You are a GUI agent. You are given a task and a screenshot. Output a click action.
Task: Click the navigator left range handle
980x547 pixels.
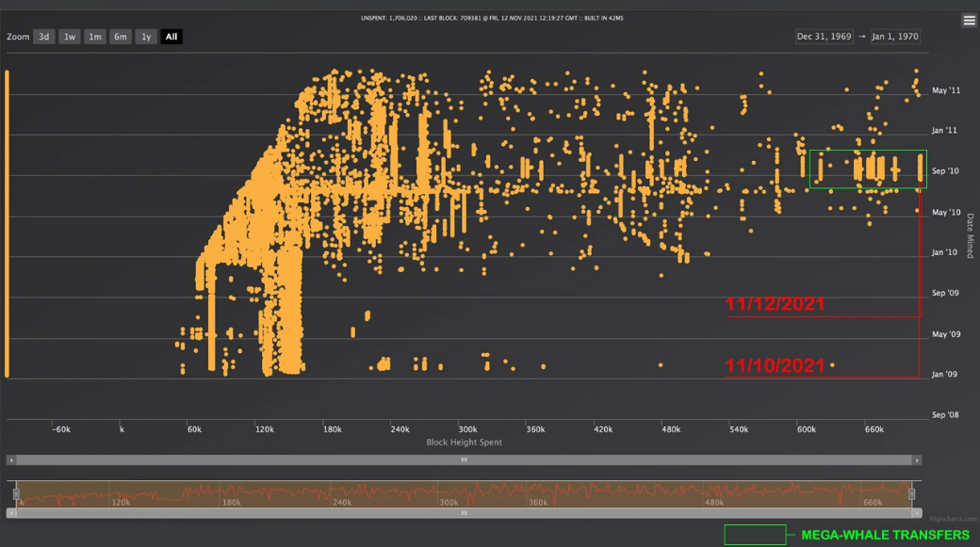click(x=16, y=494)
